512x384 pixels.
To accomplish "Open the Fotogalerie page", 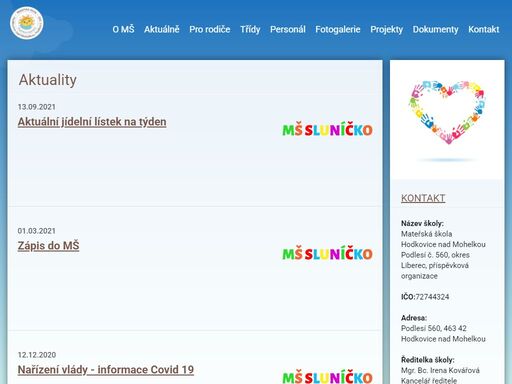I will click(338, 29).
